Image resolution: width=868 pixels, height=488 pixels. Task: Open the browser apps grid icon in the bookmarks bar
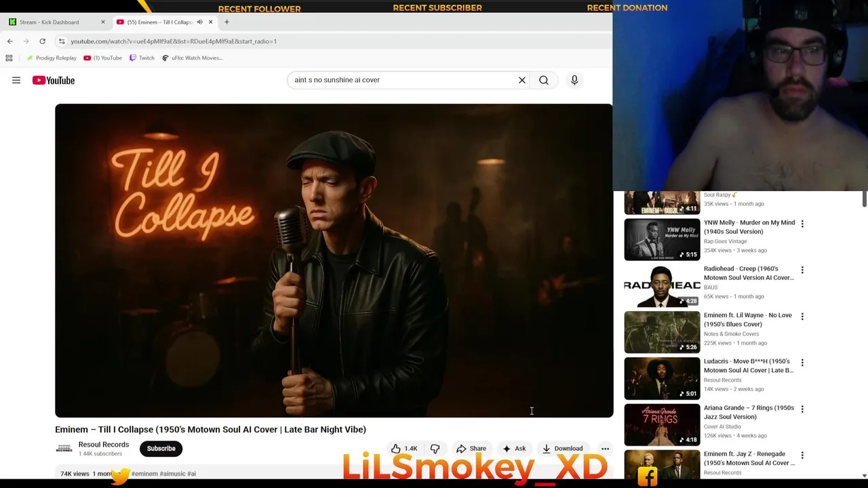tap(9, 58)
